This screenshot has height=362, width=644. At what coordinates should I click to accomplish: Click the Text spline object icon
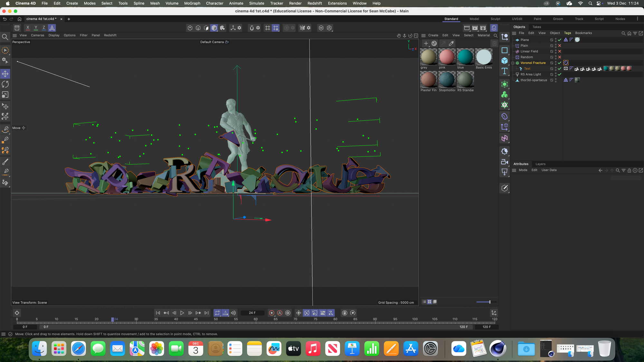point(505,71)
